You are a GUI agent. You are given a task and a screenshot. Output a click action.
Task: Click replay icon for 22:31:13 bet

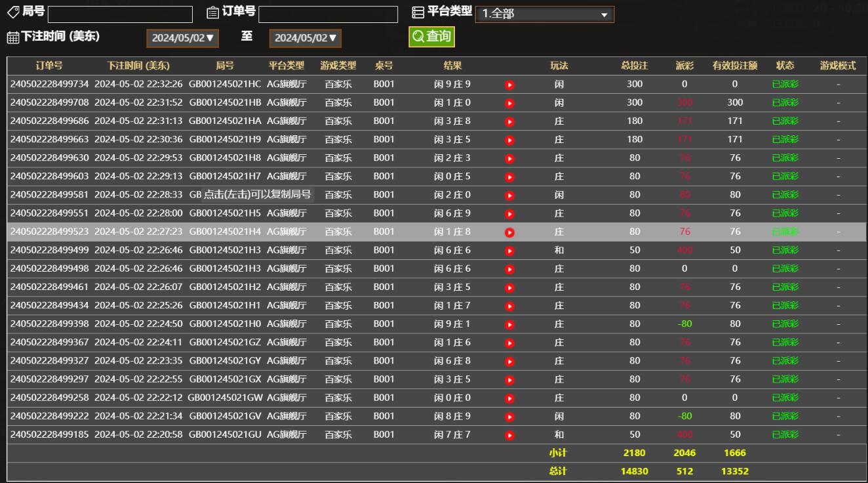pyautogui.click(x=509, y=121)
